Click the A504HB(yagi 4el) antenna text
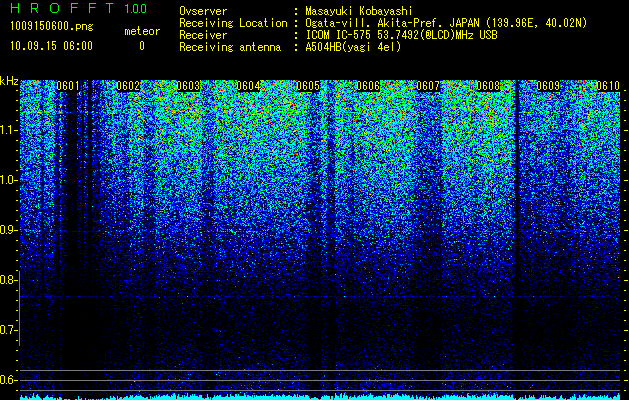Screen dimensions: 629x400 coord(353,47)
